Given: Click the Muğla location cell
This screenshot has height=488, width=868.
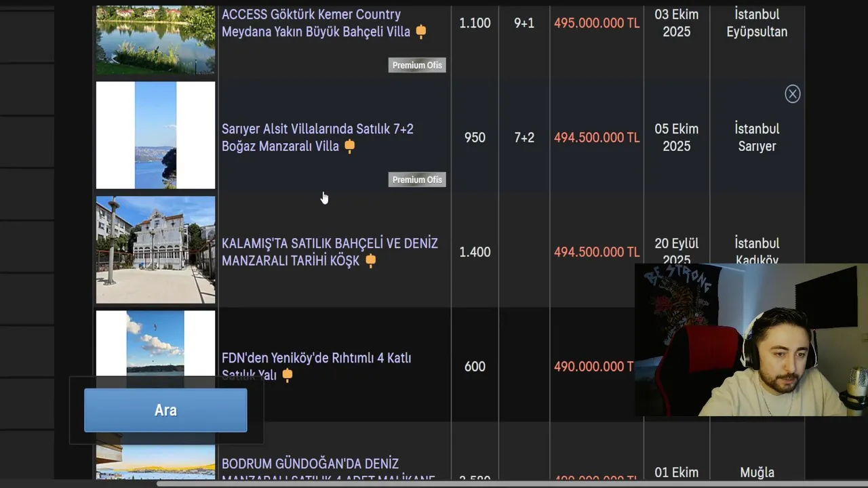Looking at the screenshot, I should pyautogui.click(x=757, y=472).
